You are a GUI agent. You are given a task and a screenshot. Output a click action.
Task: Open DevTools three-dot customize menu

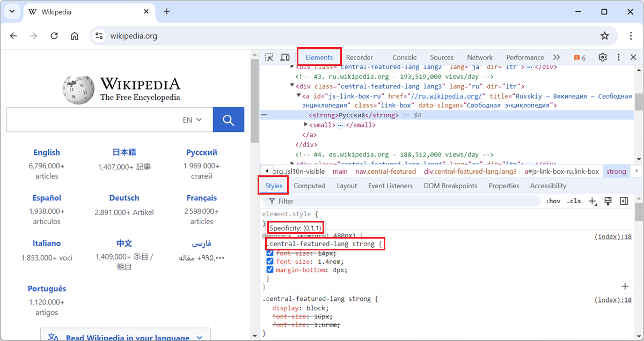[x=618, y=57]
